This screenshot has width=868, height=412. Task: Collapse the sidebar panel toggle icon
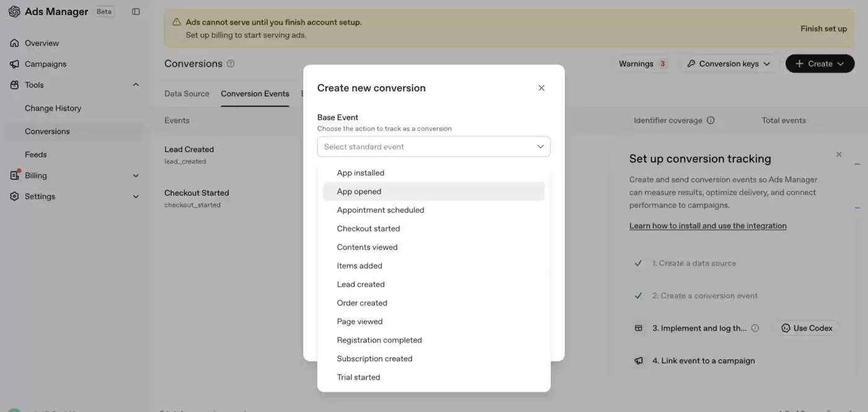136,12
